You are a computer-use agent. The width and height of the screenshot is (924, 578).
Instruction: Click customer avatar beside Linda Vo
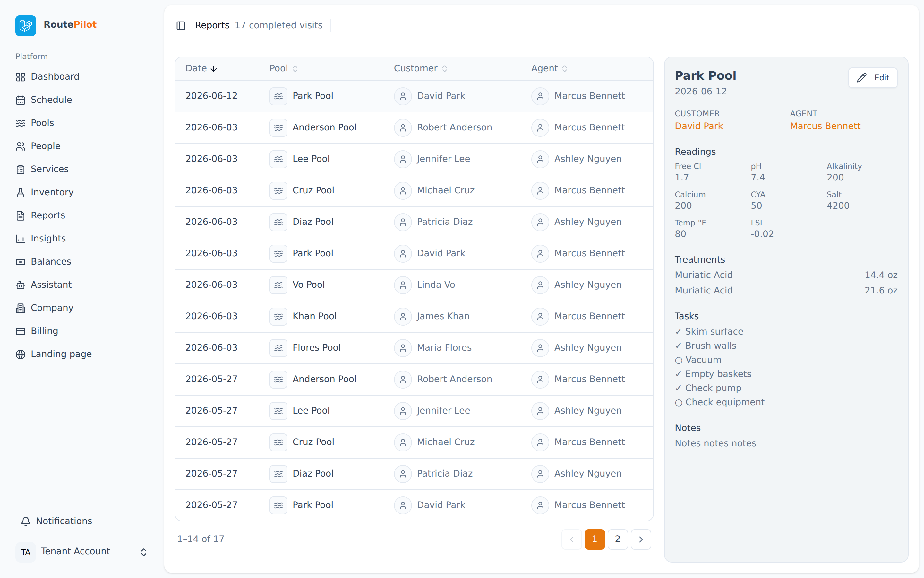pos(403,285)
